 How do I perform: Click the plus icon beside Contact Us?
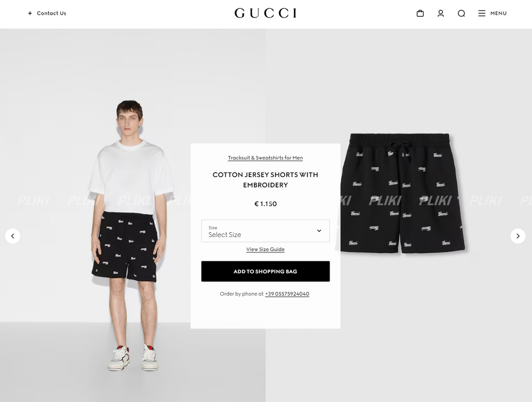point(30,13)
